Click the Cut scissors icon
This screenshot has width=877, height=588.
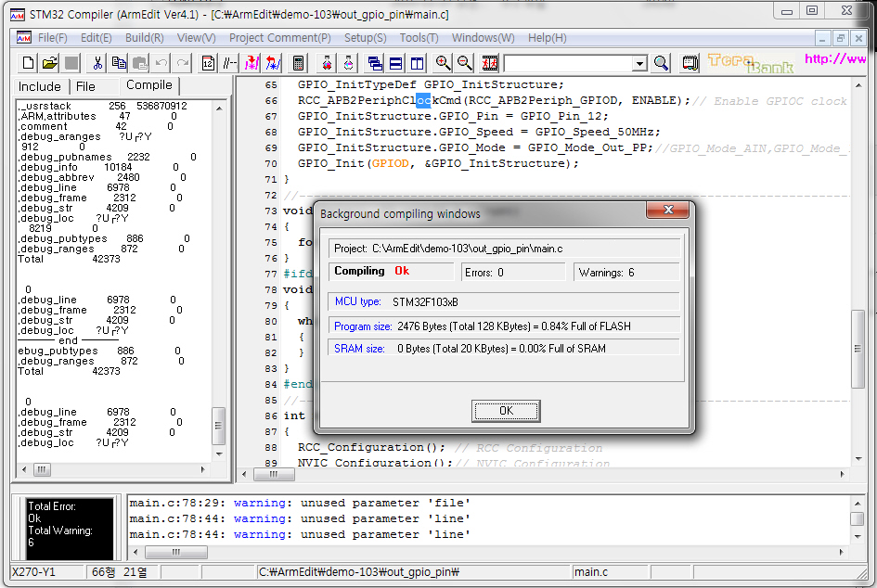(97, 63)
